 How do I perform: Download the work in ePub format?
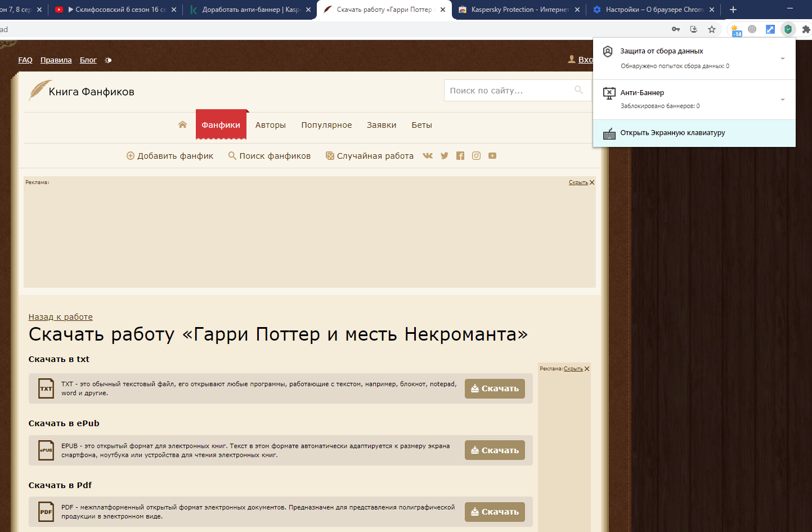495,450
